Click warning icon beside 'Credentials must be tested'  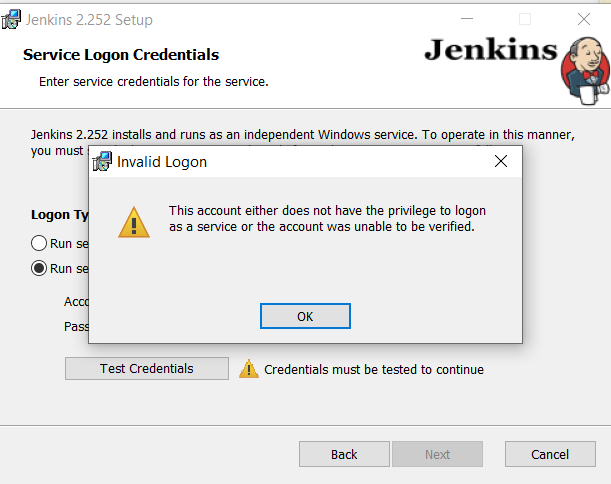[x=249, y=369]
